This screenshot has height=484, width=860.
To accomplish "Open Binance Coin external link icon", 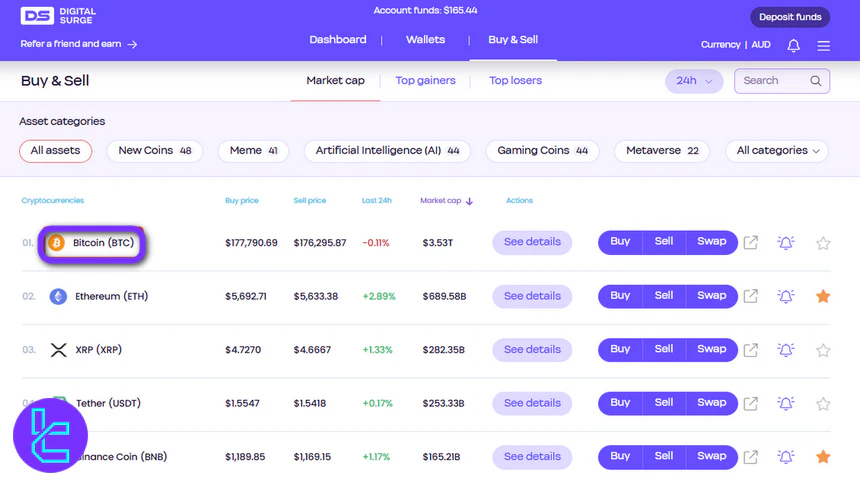I will tap(750, 457).
